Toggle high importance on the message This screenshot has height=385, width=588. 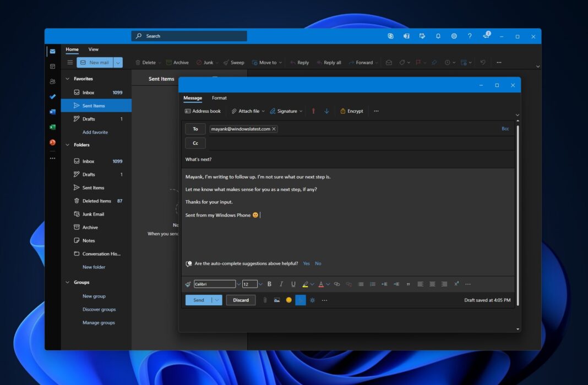pos(313,111)
